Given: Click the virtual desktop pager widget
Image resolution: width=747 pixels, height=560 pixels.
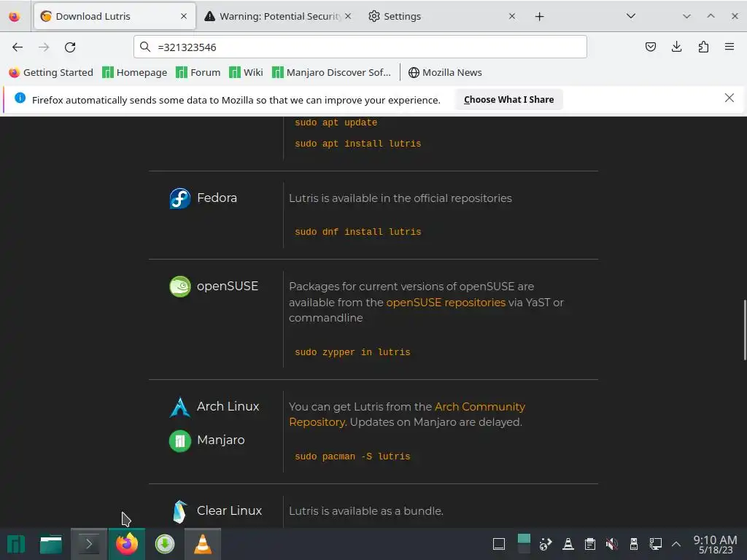Looking at the screenshot, I should pyautogui.click(x=524, y=544).
